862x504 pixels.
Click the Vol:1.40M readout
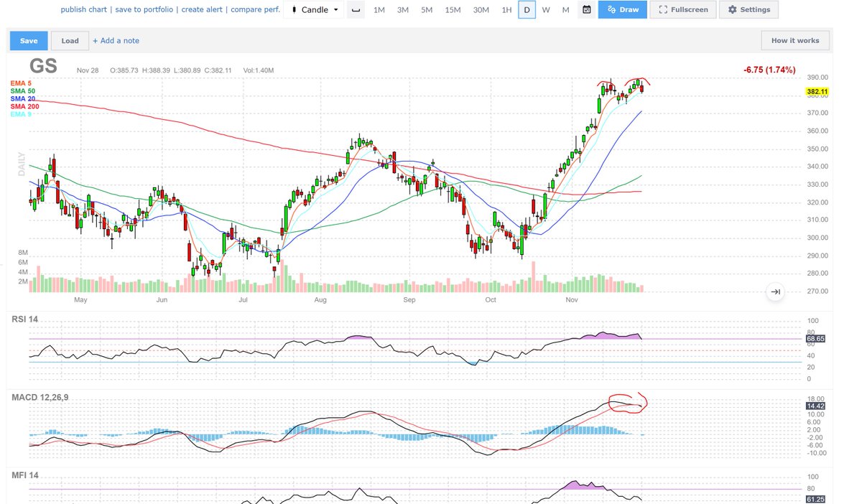[x=259, y=70]
